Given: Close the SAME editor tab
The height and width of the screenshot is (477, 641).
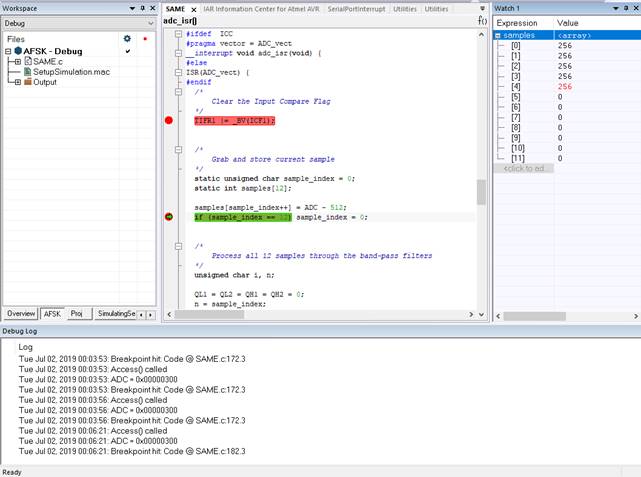Looking at the screenshot, I should pyautogui.click(x=193, y=9).
